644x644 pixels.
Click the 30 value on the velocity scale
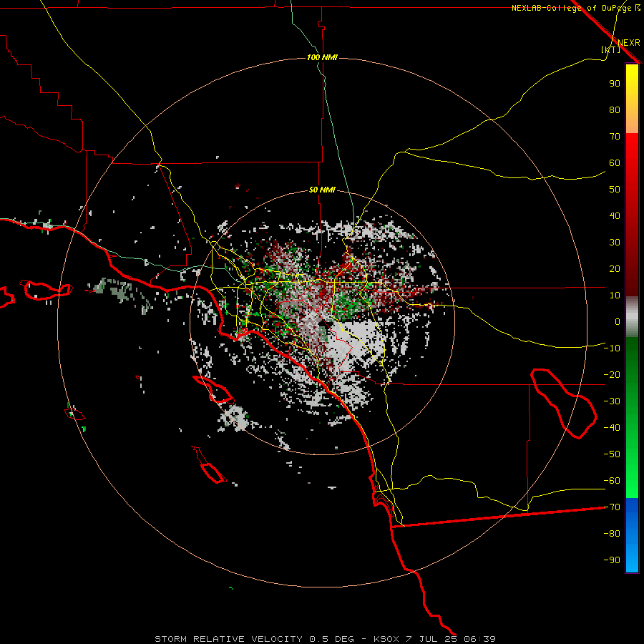615,243
